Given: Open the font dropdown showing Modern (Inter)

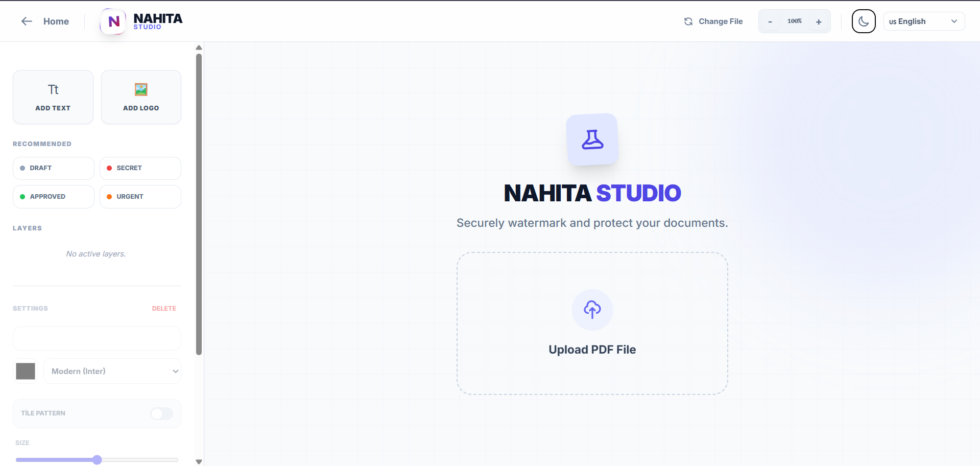Looking at the screenshot, I should coord(112,371).
